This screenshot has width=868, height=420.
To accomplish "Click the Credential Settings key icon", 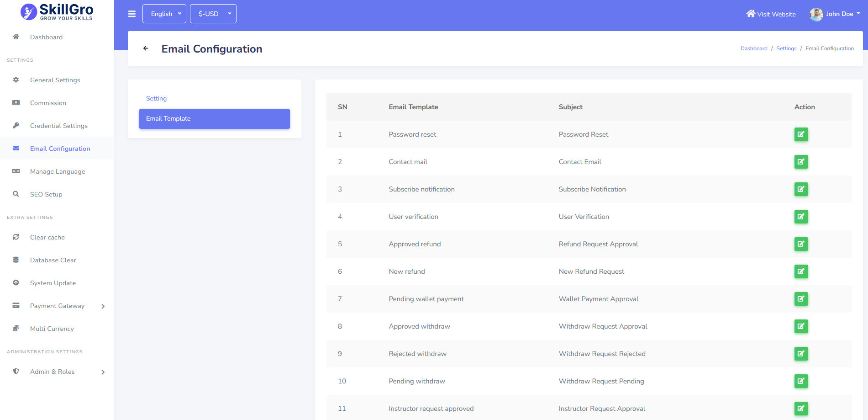I will 16,125.
